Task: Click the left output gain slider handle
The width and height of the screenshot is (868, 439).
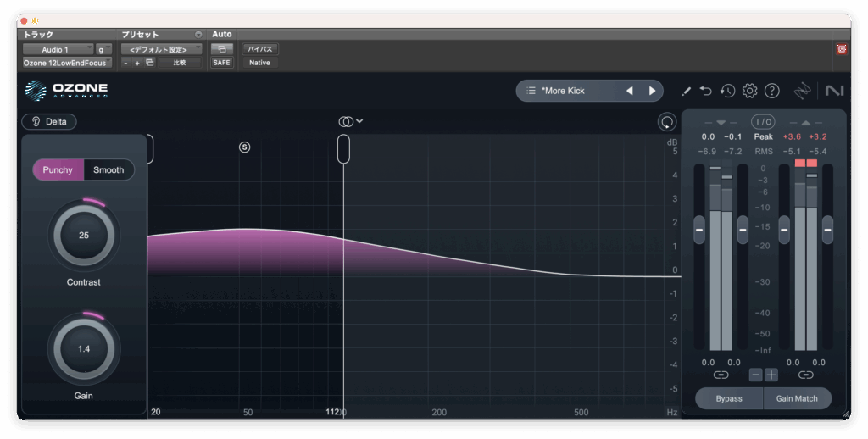Action: 784,229
